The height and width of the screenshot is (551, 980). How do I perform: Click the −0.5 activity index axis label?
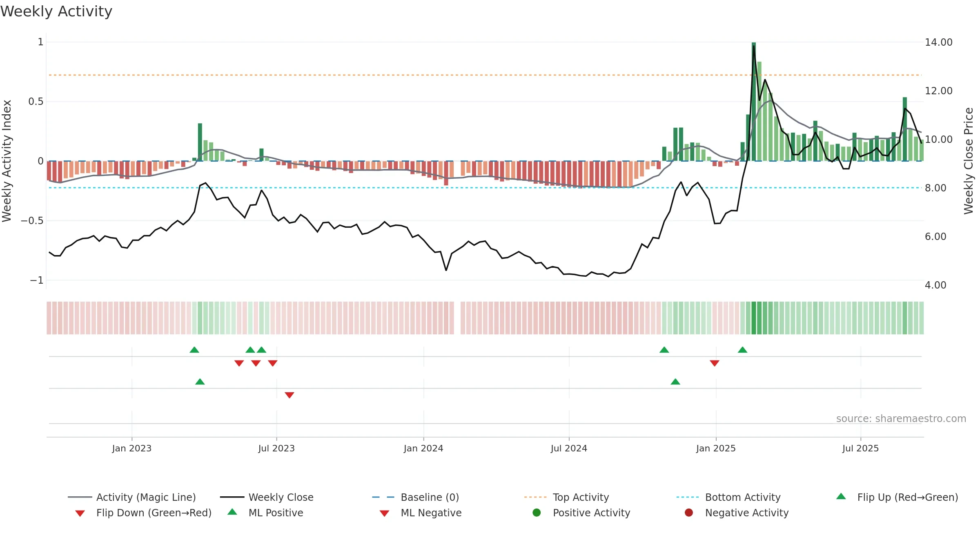[32, 221]
